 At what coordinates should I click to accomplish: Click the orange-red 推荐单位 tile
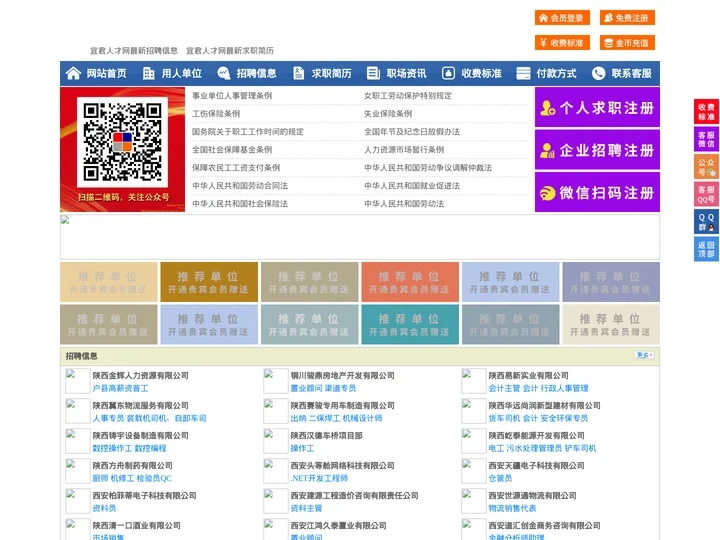tap(410, 282)
